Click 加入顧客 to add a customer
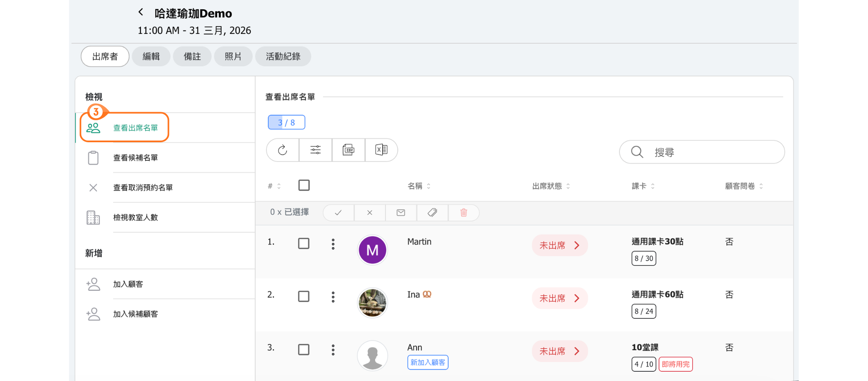 point(128,284)
